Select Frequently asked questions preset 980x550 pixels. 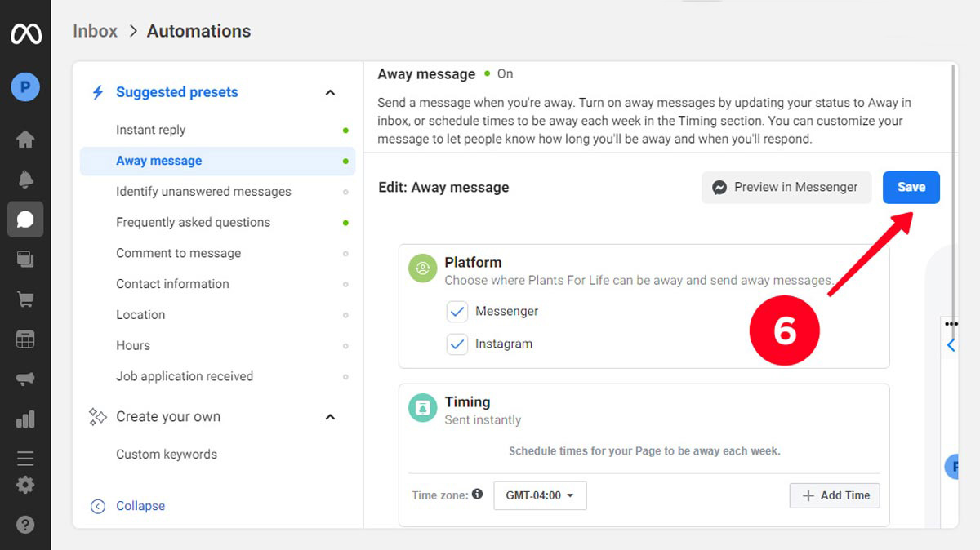pyautogui.click(x=193, y=222)
